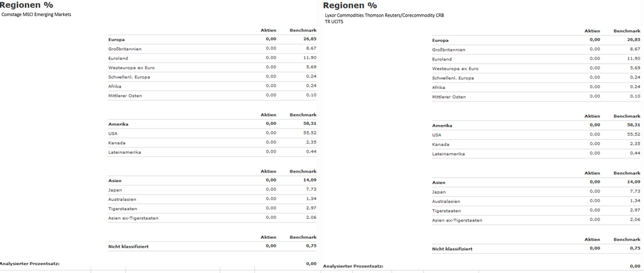Select 'Lyxor Commodities Thomson Reuters/Corecommodity CRB' fund name
Viewport: 644px width, 273px height.
384,15
